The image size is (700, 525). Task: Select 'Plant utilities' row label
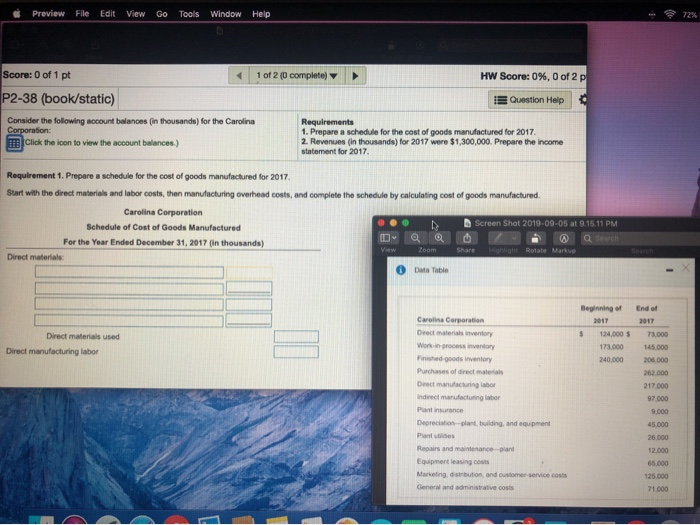436,436
